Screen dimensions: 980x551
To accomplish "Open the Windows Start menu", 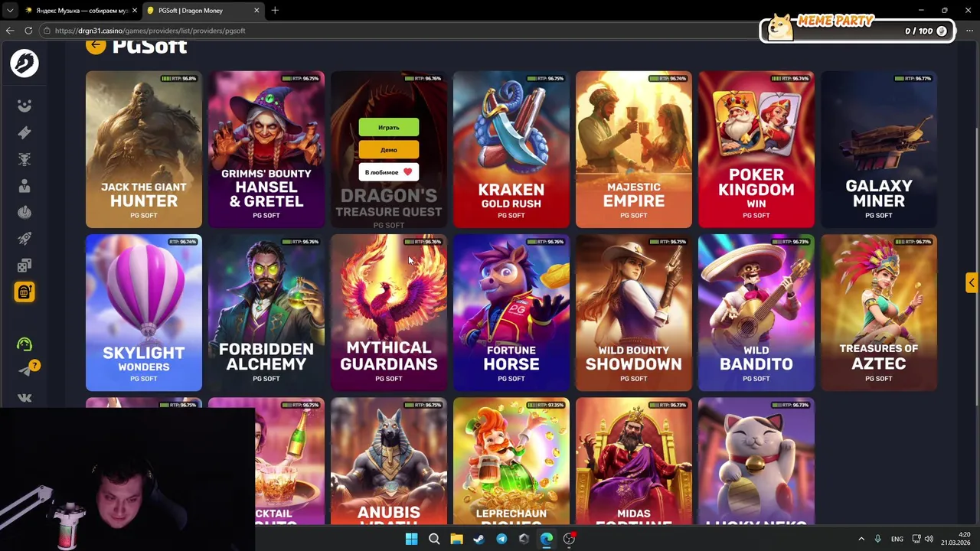I will pyautogui.click(x=411, y=539).
